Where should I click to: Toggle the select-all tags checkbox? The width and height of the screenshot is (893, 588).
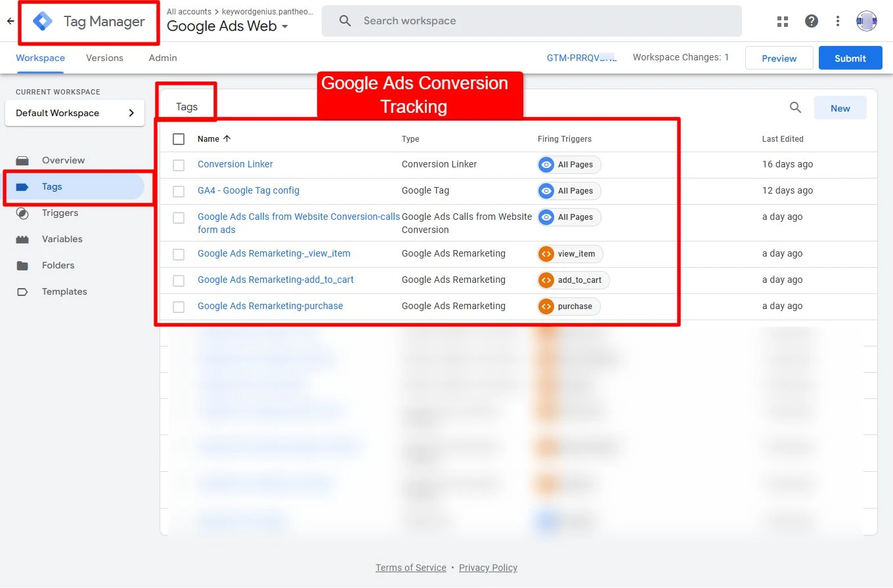coord(179,139)
